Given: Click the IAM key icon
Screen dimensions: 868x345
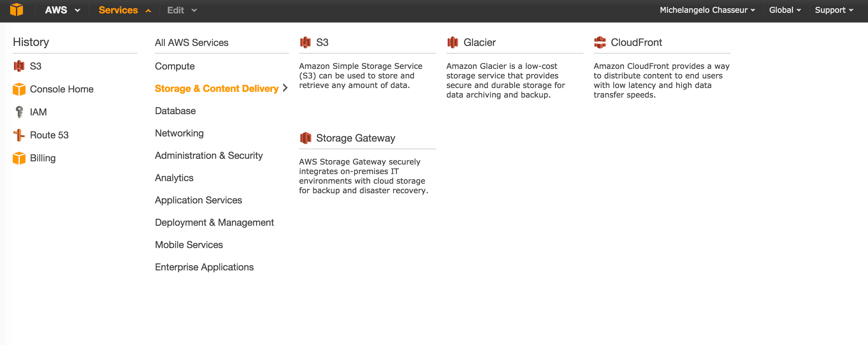Looking at the screenshot, I should (19, 112).
